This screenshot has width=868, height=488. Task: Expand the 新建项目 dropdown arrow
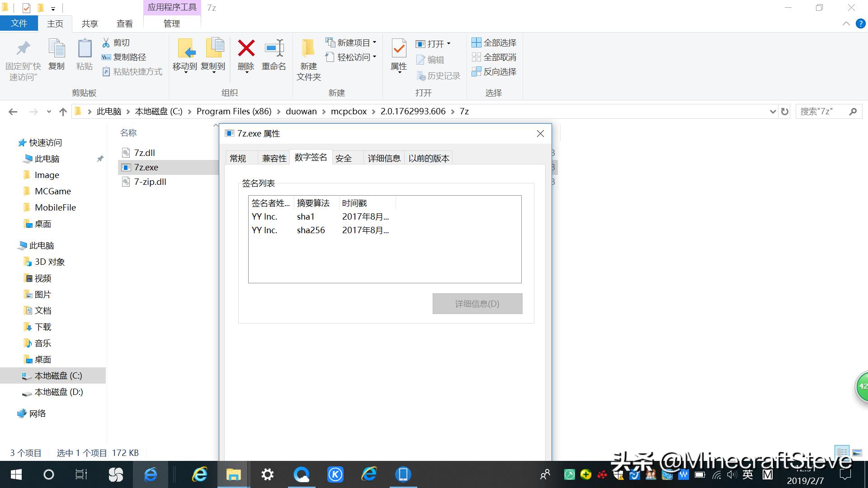373,42
